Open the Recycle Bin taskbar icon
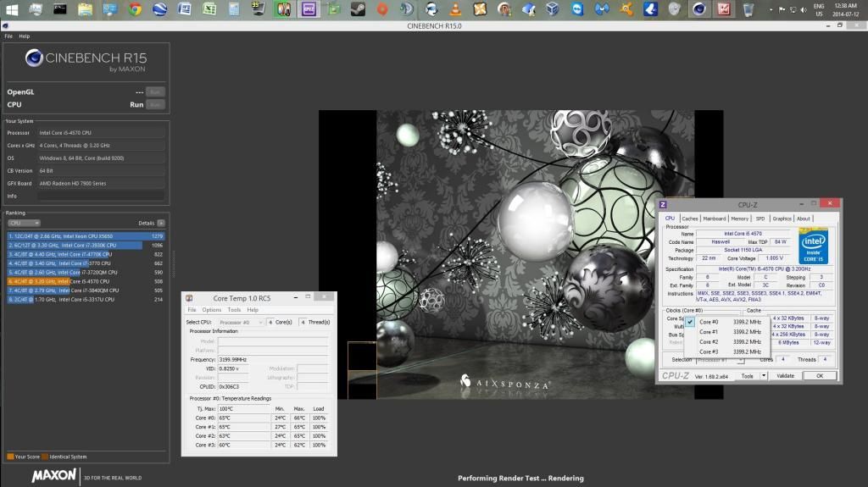This screenshot has width=868, height=487. tap(748, 10)
